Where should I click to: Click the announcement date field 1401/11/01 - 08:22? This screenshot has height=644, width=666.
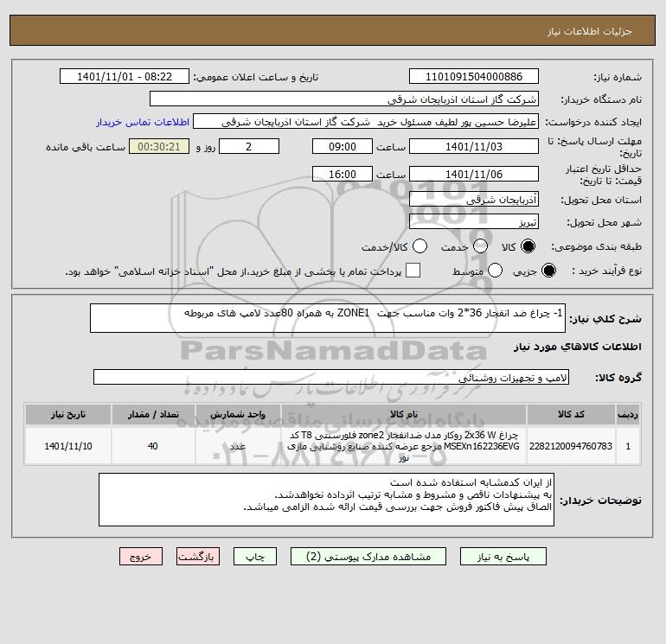point(124,76)
